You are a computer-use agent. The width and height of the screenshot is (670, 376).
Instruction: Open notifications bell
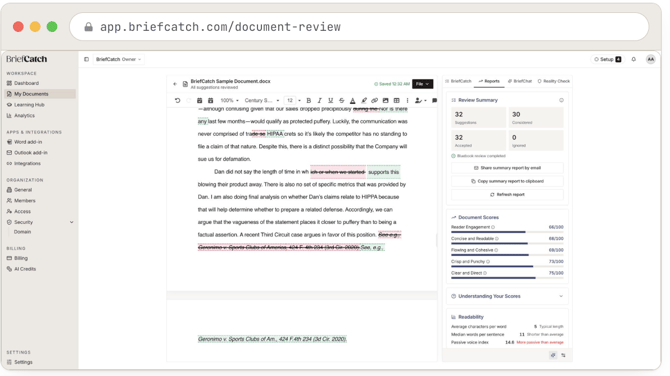(634, 59)
